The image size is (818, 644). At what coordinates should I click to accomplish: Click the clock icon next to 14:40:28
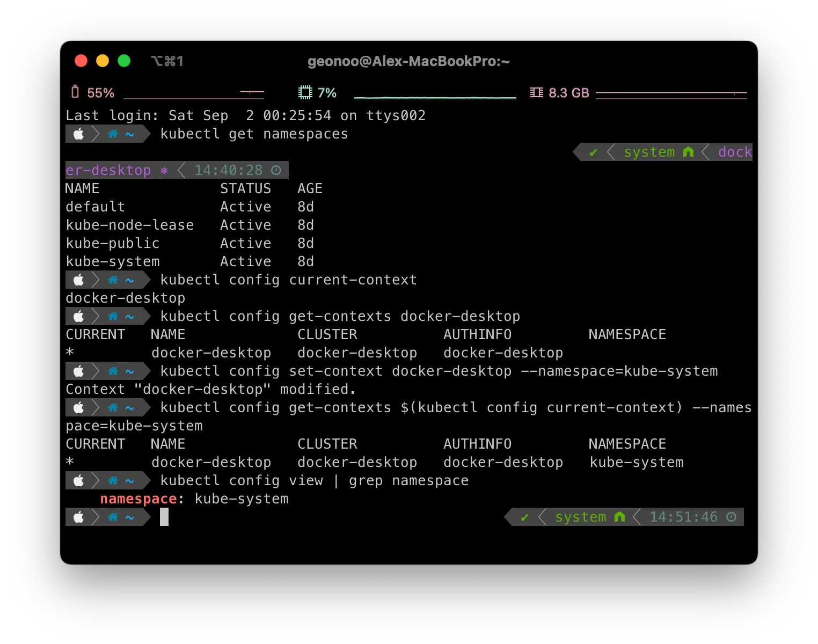pyautogui.click(x=276, y=171)
